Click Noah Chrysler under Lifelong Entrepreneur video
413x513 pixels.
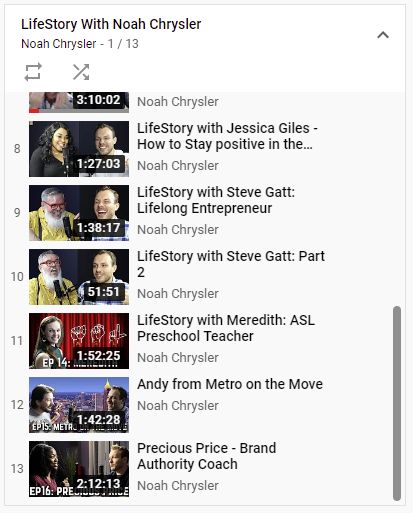point(178,230)
